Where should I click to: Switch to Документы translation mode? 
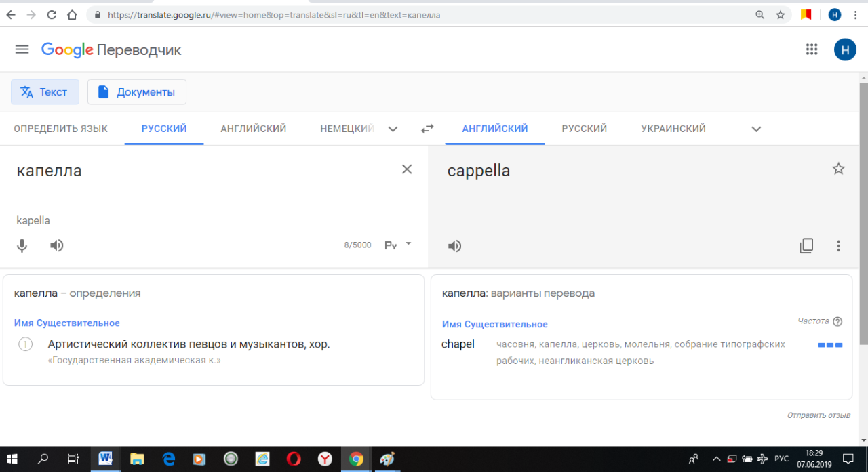tap(137, 92)
